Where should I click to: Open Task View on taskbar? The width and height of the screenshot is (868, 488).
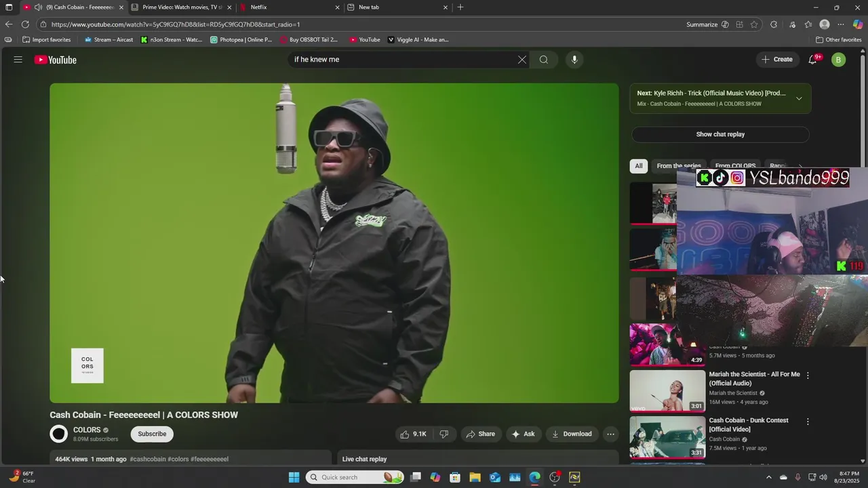pyautogui.click(x=416, y=477)
